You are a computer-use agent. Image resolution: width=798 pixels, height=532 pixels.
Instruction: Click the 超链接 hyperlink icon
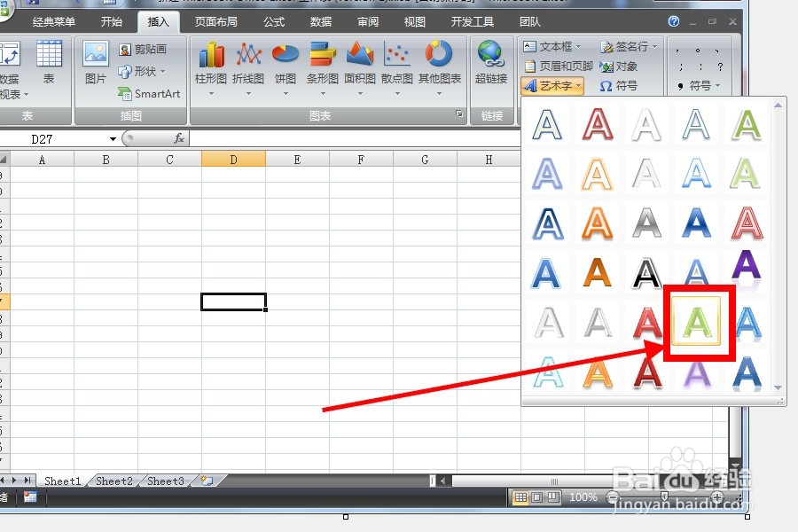coord(491,62)
